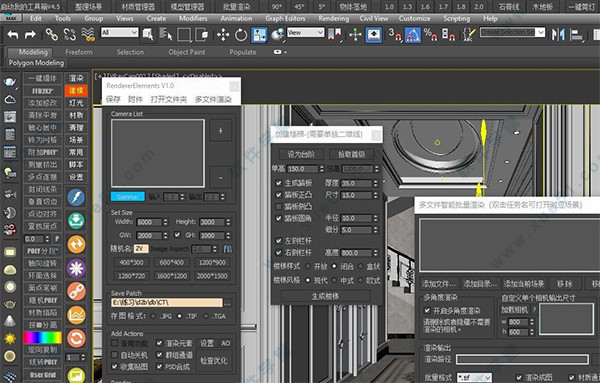Click the 1600*1200 size preset button
Image resolution: width=600 pixels, height=383 pixels.
pos(172,276)
